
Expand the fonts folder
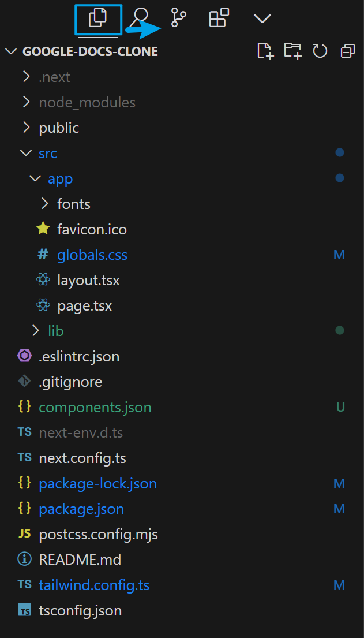[73, 204]
